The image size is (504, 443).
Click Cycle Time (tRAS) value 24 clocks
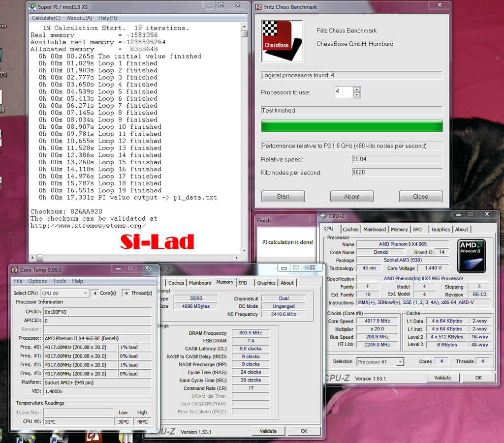coord(251,372)
